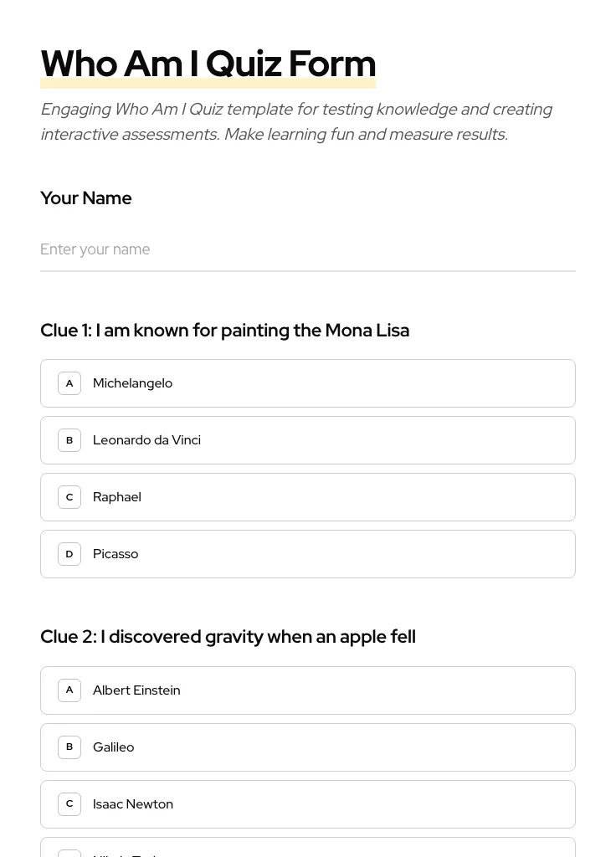The height and width of the screenshot is (857, 616).
Task: Select Michelangelo as the Mona Lisa painter
Action: (x=132, y=383)
